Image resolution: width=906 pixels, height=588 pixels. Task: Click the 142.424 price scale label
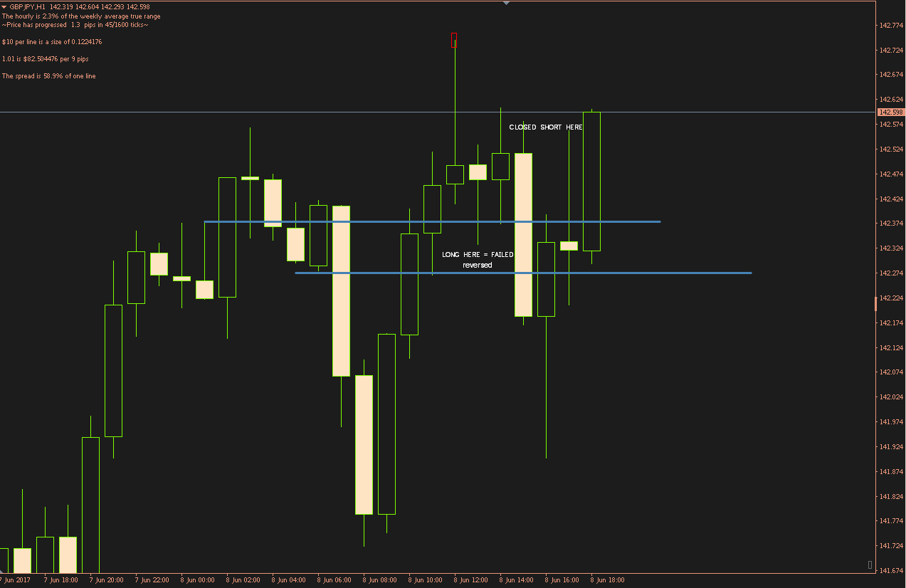tap(891, 199)
